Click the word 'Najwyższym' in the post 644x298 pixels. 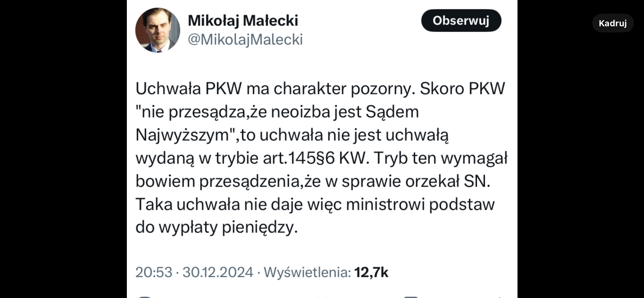click(x=182, y=135)
